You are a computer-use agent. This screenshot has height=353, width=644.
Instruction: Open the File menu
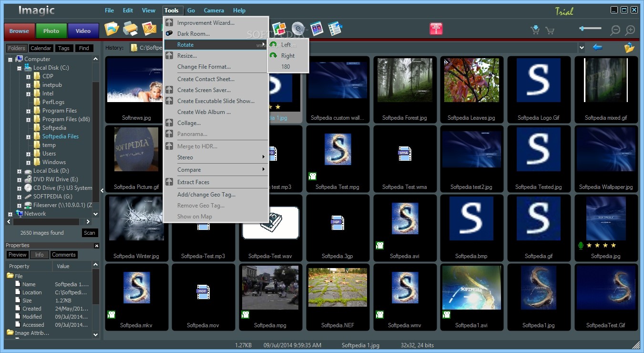pos(109,10)
